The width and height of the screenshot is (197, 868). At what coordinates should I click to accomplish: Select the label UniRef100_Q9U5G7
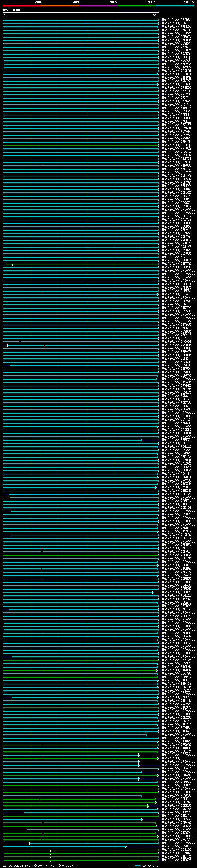pyautogui.click(x=177, y=819)
